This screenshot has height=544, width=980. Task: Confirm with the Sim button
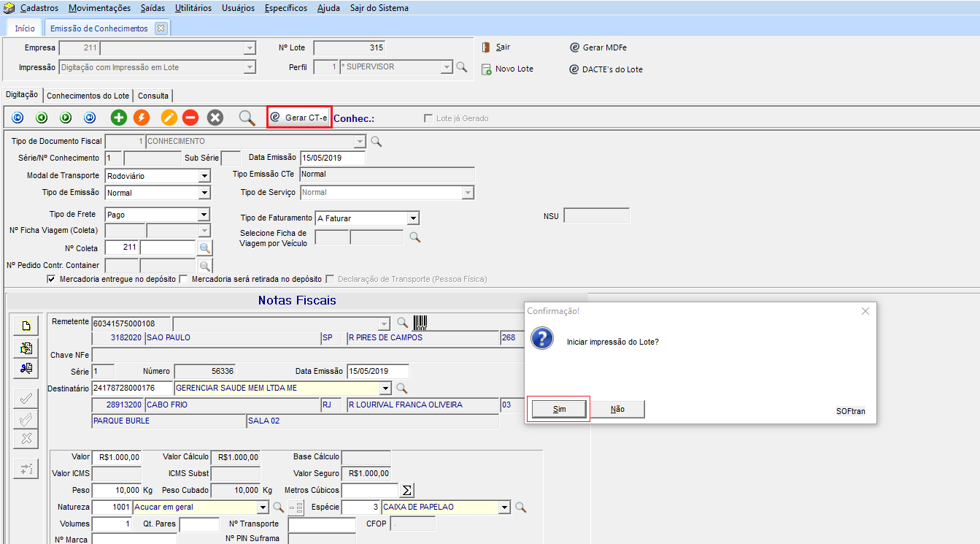point(559,410)
